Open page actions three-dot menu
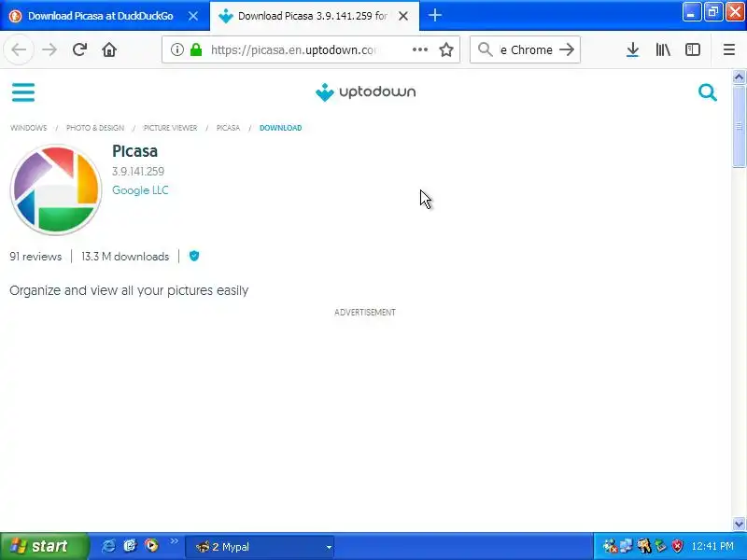Screen dimensions: 747x560 point(419,49)
